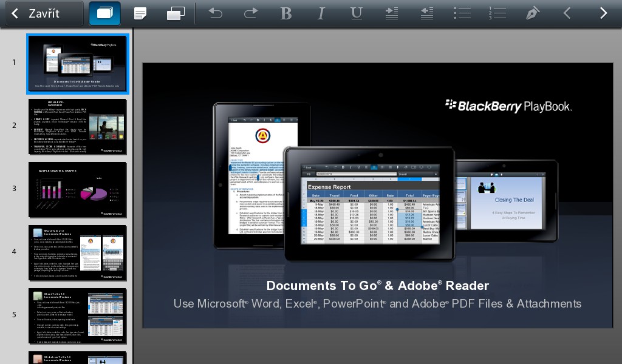Undo the last action
Viewport: 622px width, 364px height.
tap(216, 13)
